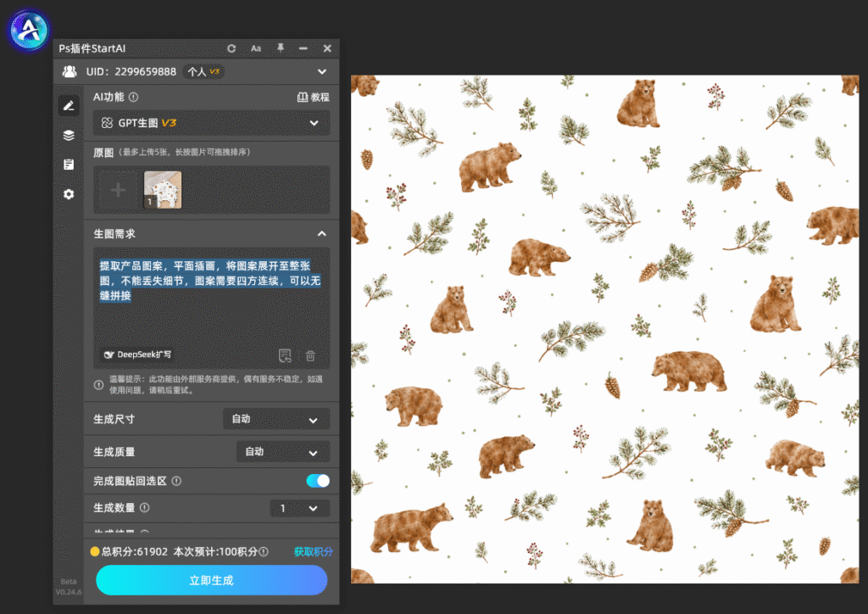Click the warning icon beside 温馨提示
Image resolution: width=868 pixels, height=614 pixels.
[x=98, y=385]
